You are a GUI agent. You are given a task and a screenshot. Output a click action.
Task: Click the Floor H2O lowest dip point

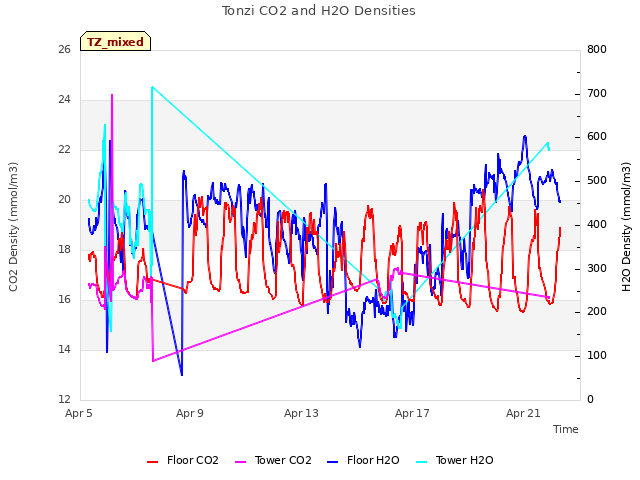182,375
